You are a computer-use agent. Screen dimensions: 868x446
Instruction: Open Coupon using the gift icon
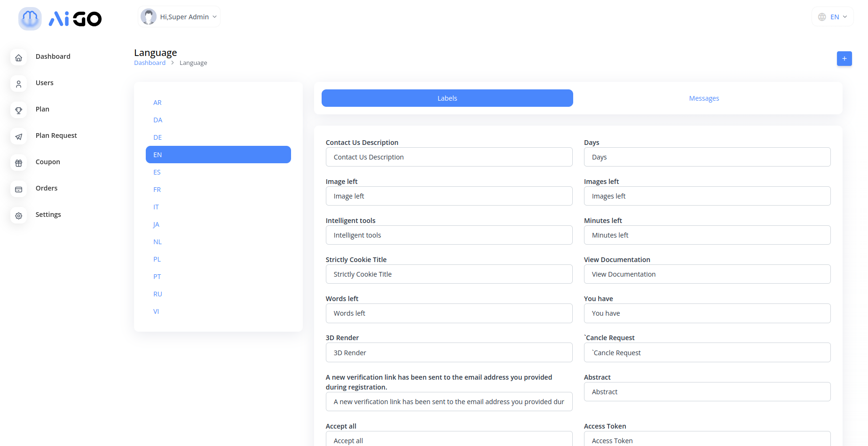point(19,163)
